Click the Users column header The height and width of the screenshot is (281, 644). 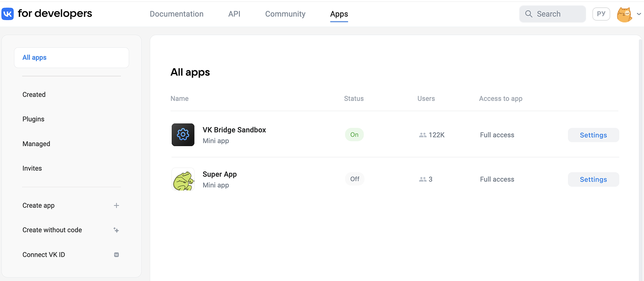426,98
